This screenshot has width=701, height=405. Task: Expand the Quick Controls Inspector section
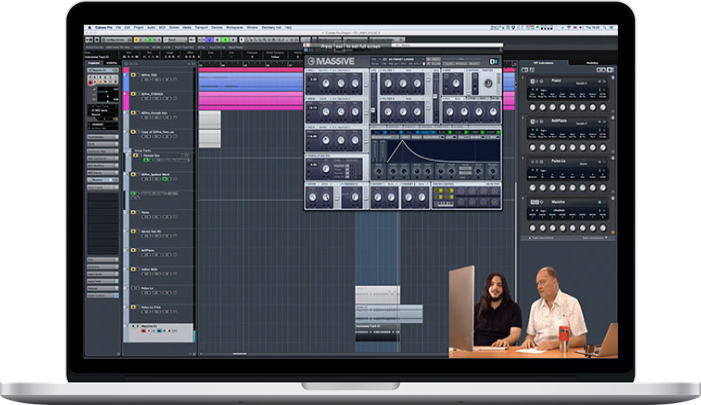point(102,295)
